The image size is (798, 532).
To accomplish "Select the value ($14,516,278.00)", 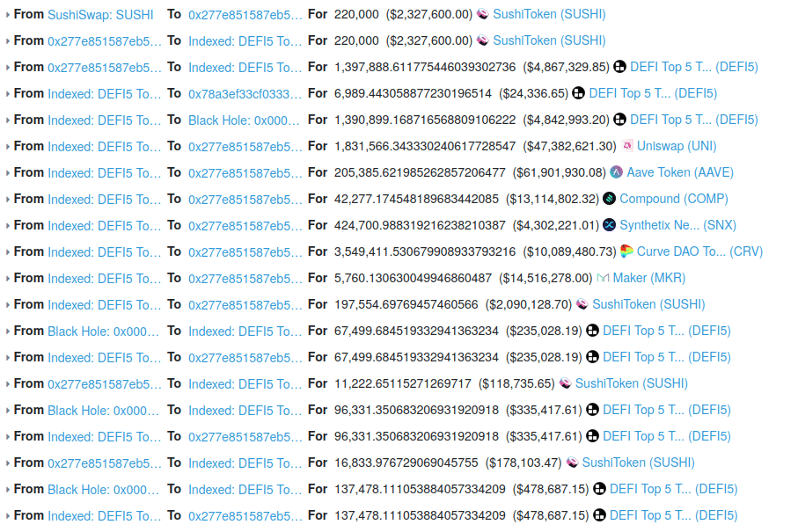I will coord(545,279).
